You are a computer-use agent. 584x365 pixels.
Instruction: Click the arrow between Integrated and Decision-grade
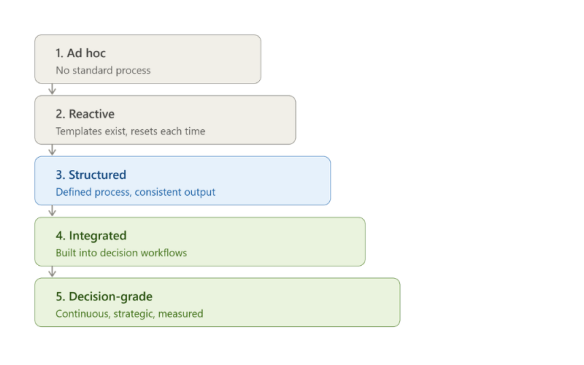pyautogui.click(x=52, y=272)
